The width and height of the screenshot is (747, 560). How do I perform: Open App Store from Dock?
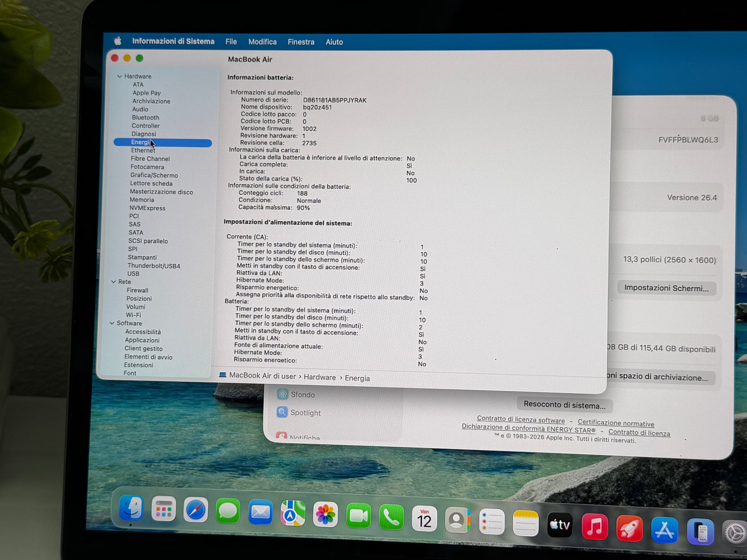[664, 531]
